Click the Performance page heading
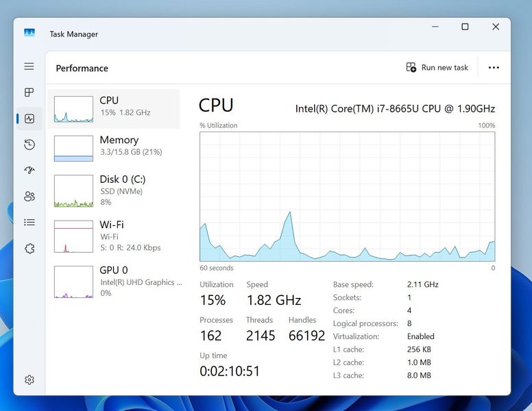The height and width of the screenshot is (411, 532). click(82, 68)
